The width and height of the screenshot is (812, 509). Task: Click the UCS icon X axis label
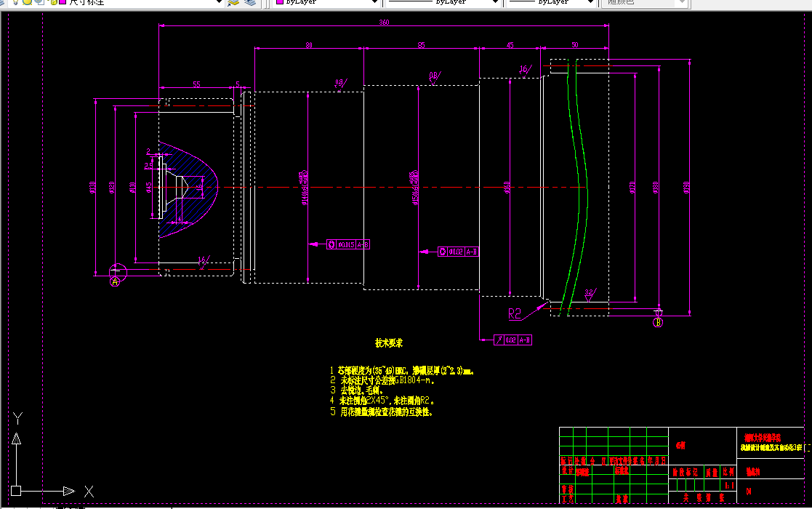coord(89,492)
